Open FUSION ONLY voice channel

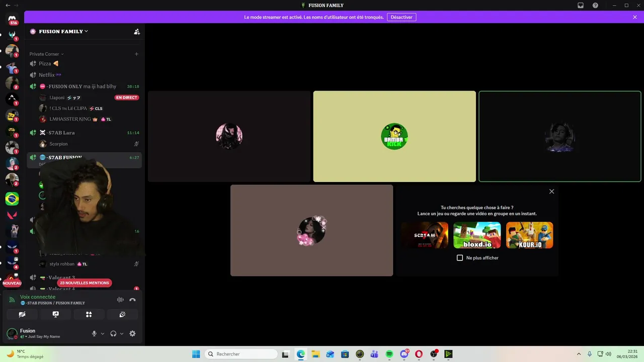pos(84,86)
